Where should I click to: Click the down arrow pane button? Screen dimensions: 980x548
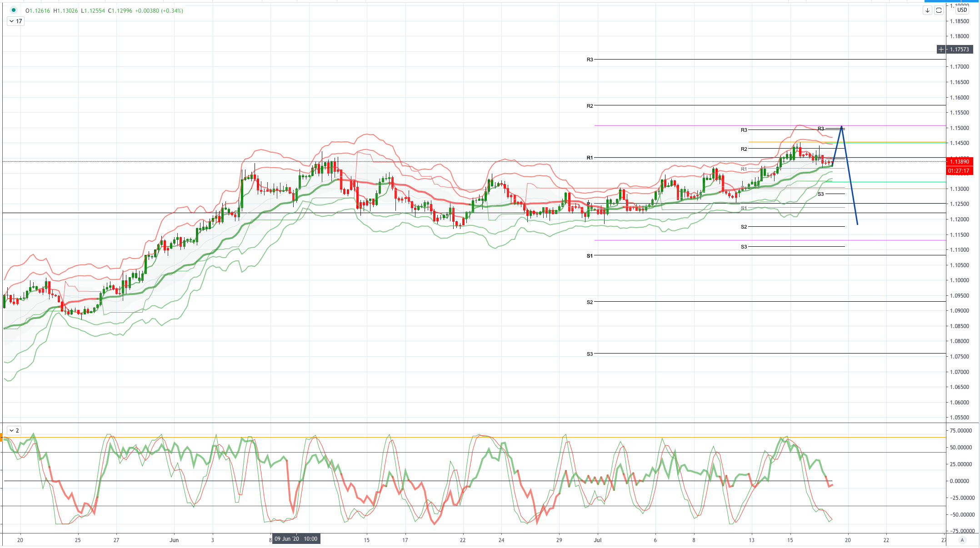coord(927,10)
